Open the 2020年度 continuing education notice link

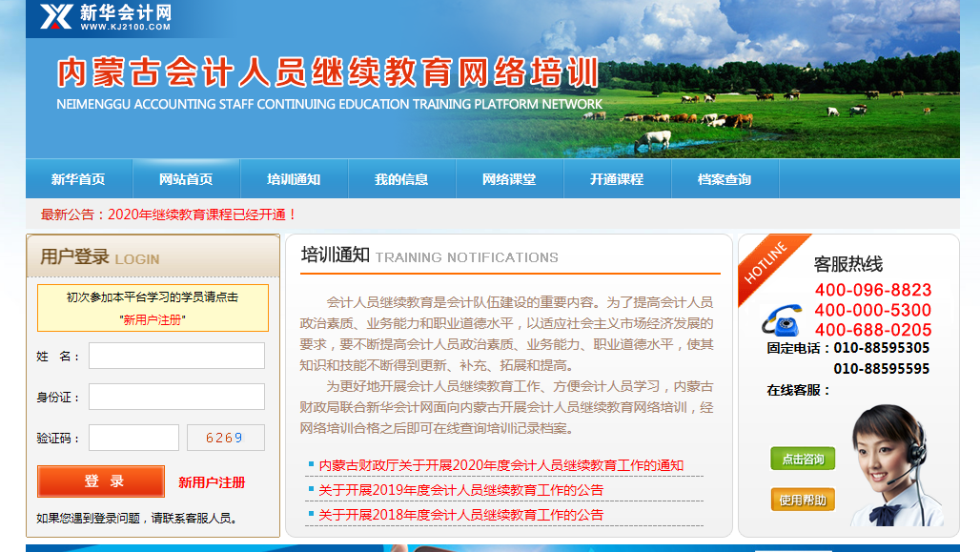tap(500, 465)
